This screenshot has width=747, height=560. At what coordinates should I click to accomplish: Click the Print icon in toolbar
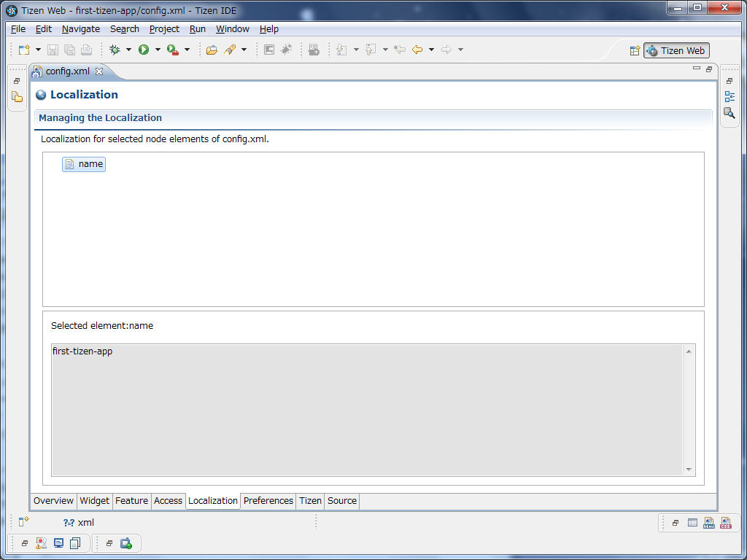click(x=86, y=50)
